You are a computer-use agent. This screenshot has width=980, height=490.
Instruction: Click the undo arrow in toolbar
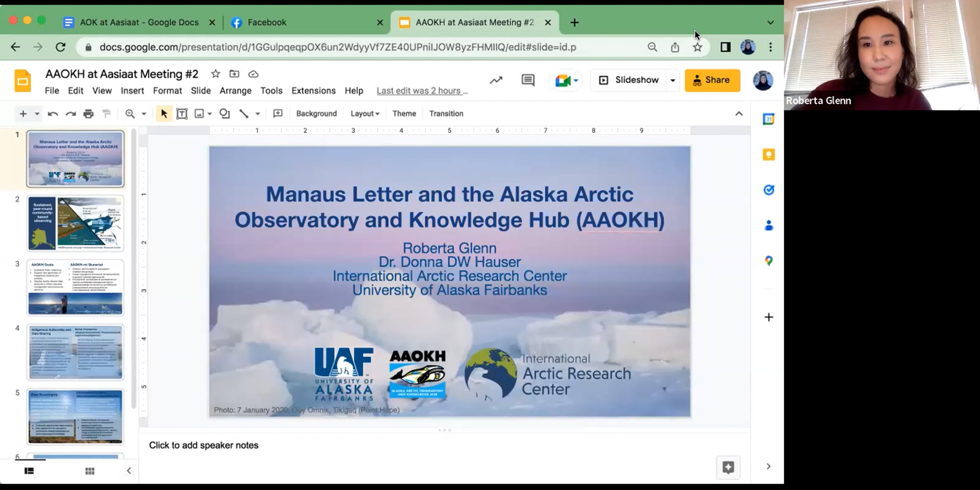pos(53,114)
